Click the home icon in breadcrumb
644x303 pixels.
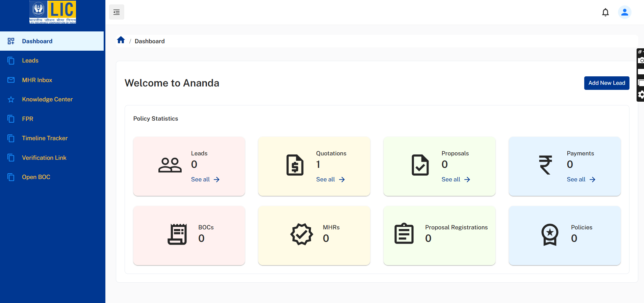pyautogui.click(x=121, y=41)
